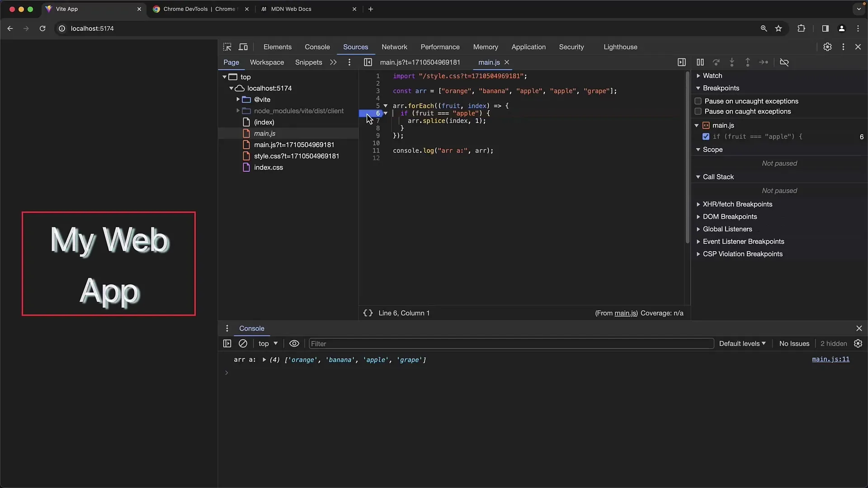Expand the logged array in console
The image size is (868, 488).
264,360
